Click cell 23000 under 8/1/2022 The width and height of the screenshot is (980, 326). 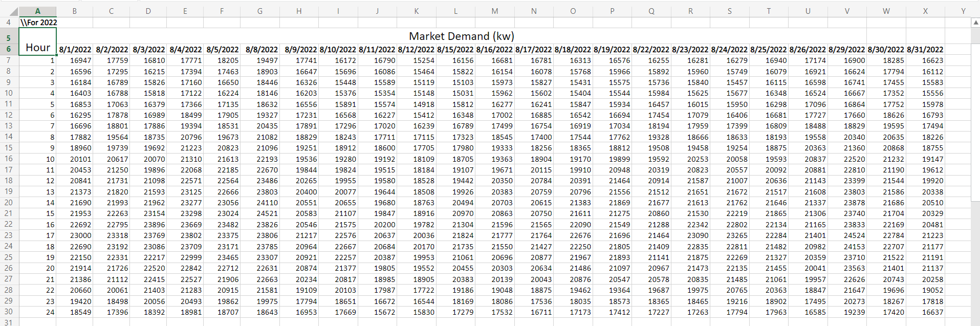[x=75, y=235]
